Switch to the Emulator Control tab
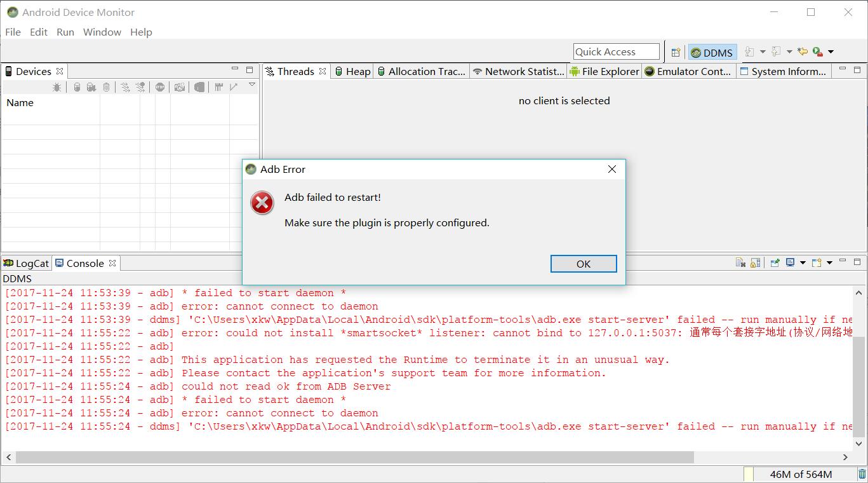868x483 pixels. tap(688, 71)
